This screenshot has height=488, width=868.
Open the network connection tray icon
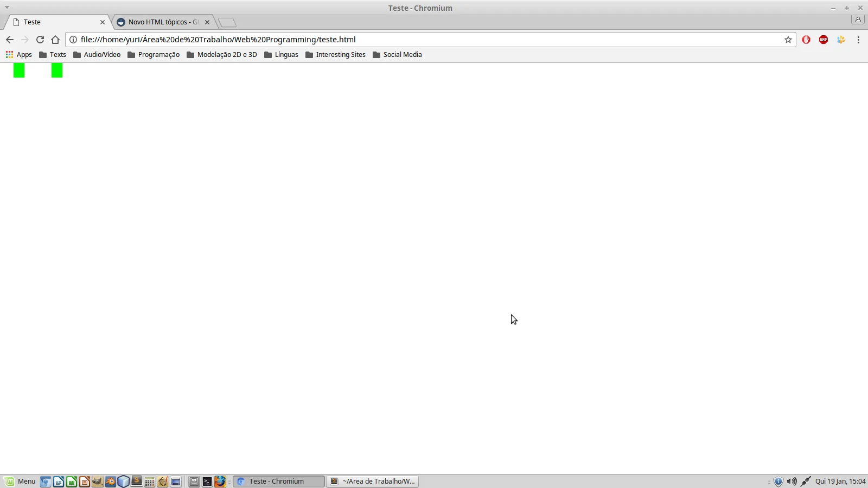(806, 481)
